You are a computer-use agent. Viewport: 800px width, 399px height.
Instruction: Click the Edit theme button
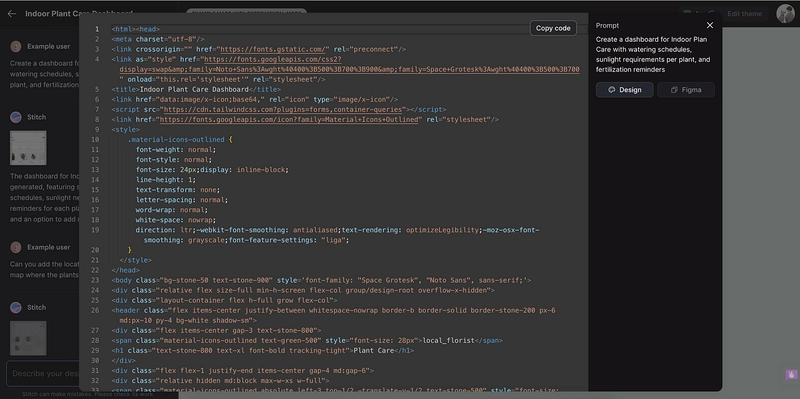(x=744, y=14)
